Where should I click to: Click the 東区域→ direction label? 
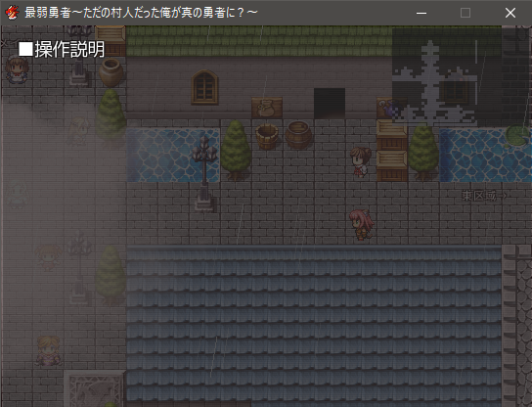(484, 196)
